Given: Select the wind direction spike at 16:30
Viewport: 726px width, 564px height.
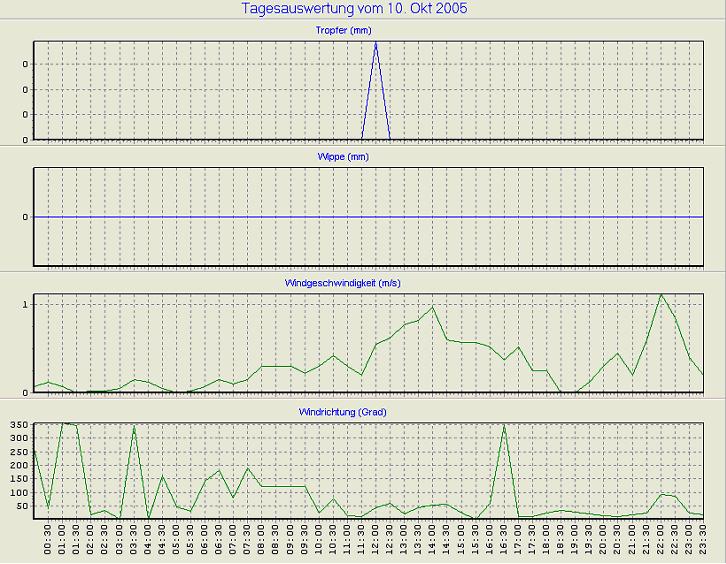Looking at the screenshot, I should (504, 426).
